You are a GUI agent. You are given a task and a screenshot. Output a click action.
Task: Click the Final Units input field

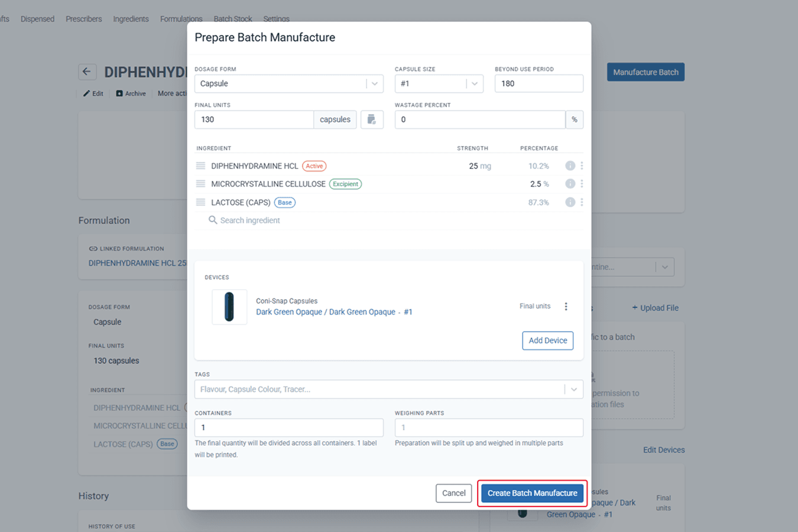(254, 119)
